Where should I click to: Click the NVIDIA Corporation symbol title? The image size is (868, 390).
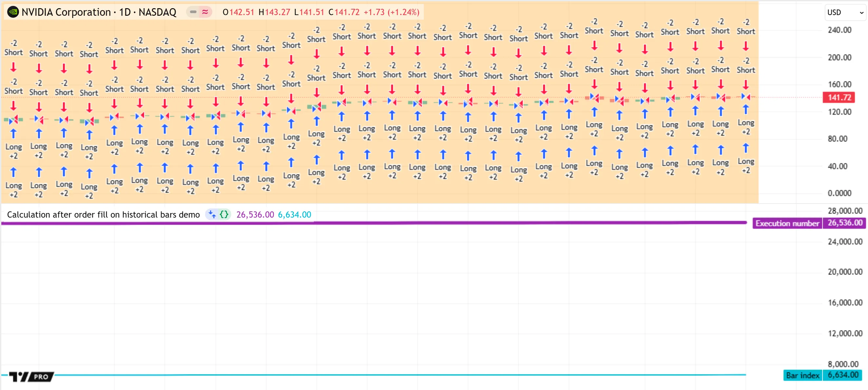point(66,12)
